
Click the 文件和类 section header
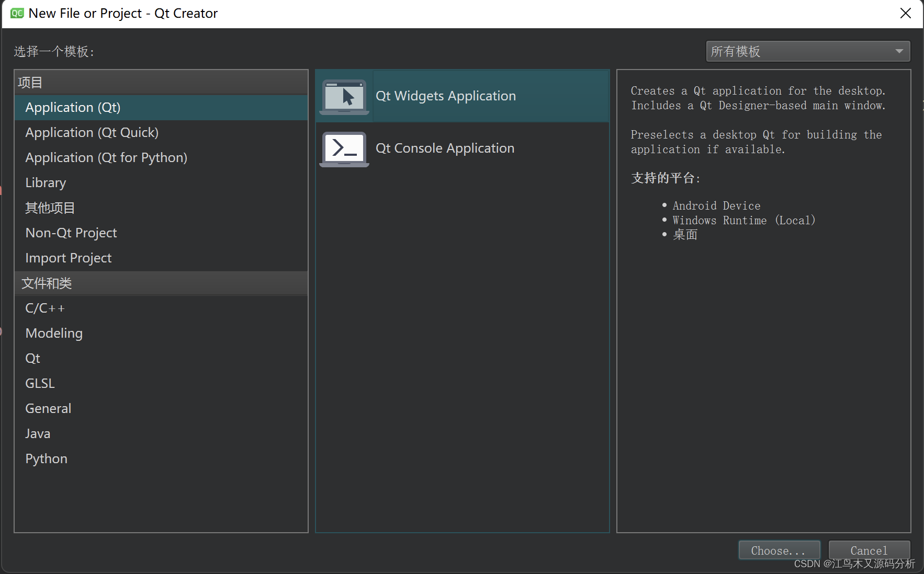161,283
